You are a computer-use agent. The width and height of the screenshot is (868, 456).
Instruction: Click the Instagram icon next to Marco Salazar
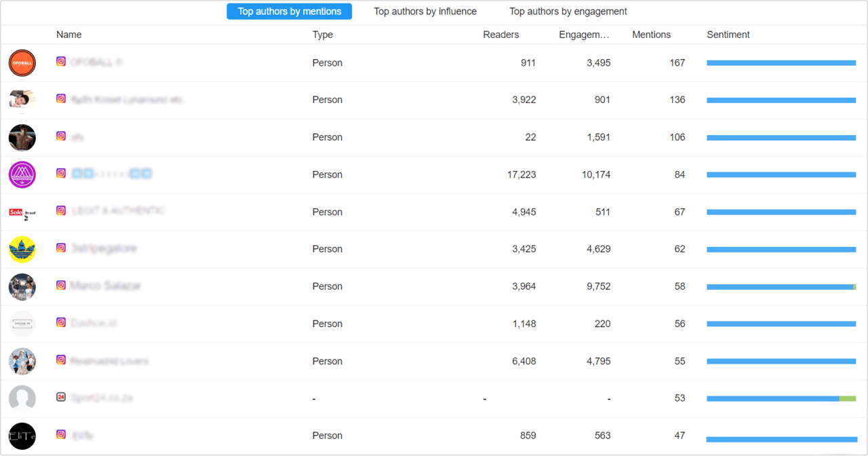point(61,286)
